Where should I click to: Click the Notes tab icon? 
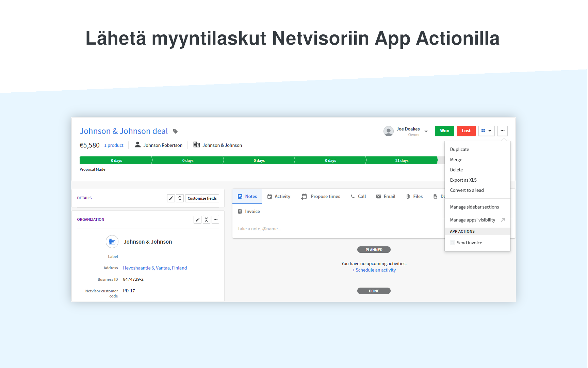[x=240, y=197]
